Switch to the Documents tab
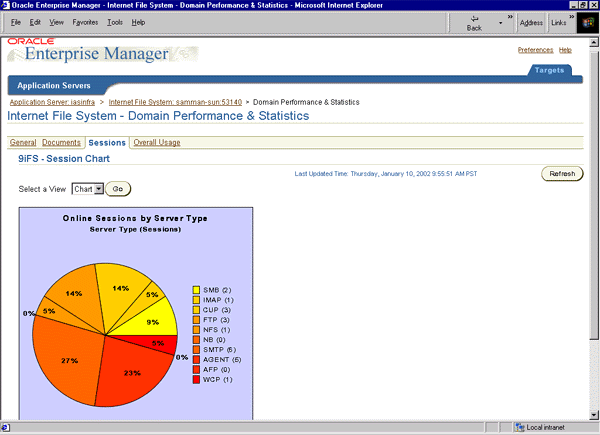Screen dimensions: 600x435 [61, 142]
